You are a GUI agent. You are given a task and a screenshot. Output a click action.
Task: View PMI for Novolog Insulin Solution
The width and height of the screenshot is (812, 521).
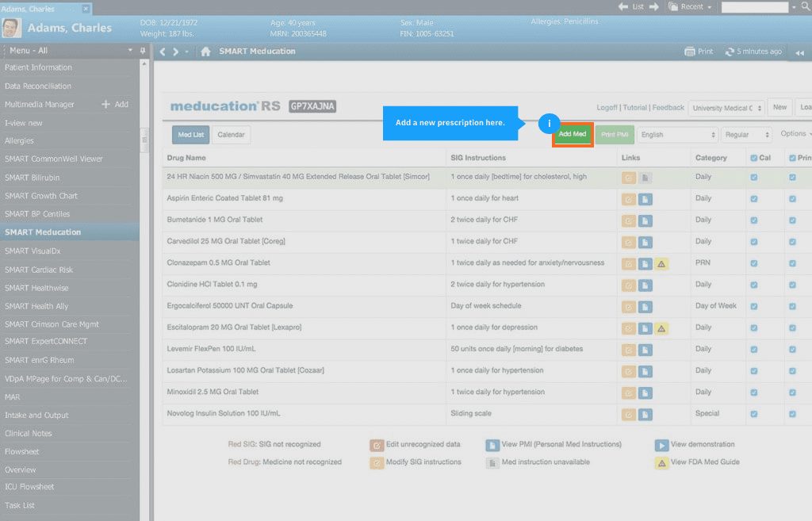click(645, 414)
